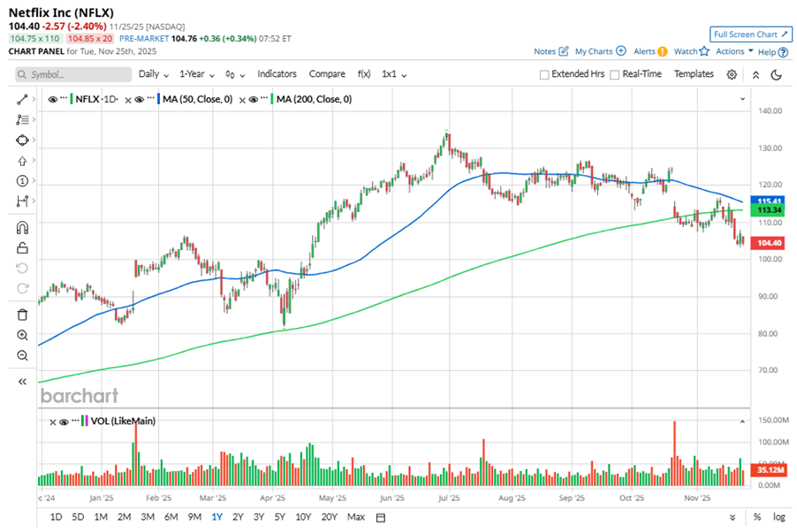
Task: Open chart settings gear icon
Action: 732,75
